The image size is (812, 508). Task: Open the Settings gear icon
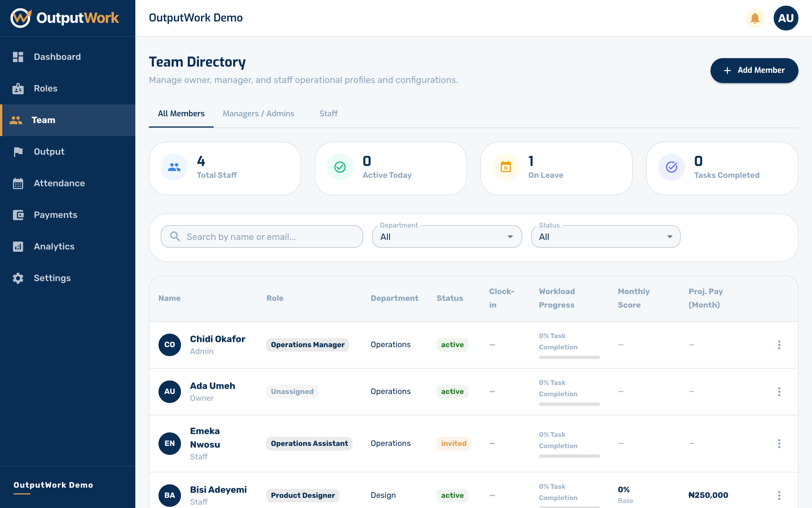[18, 278]
